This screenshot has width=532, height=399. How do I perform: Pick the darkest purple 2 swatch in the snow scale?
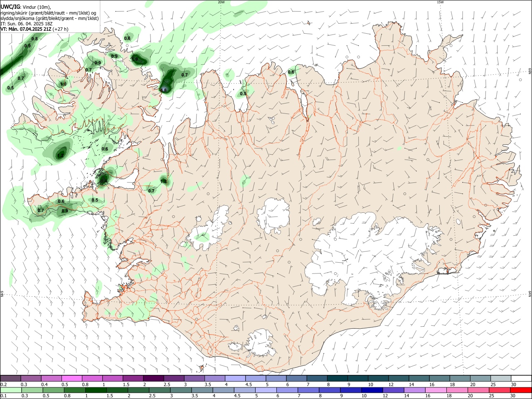tap(153, 379)
